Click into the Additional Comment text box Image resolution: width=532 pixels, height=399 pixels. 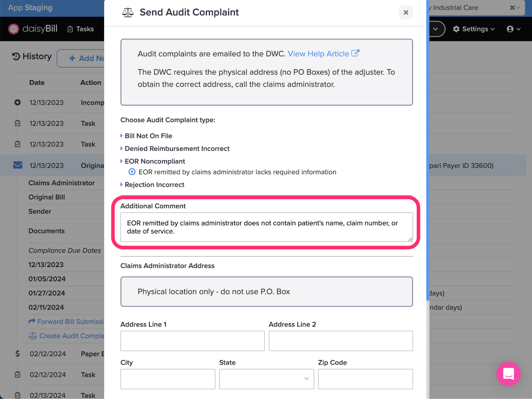tap(267, 227)
